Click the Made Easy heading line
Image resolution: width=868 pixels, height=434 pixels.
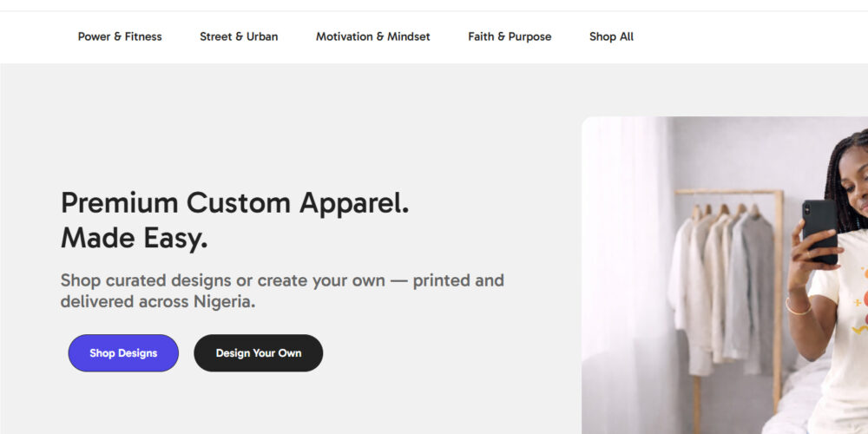coord(134,238)
